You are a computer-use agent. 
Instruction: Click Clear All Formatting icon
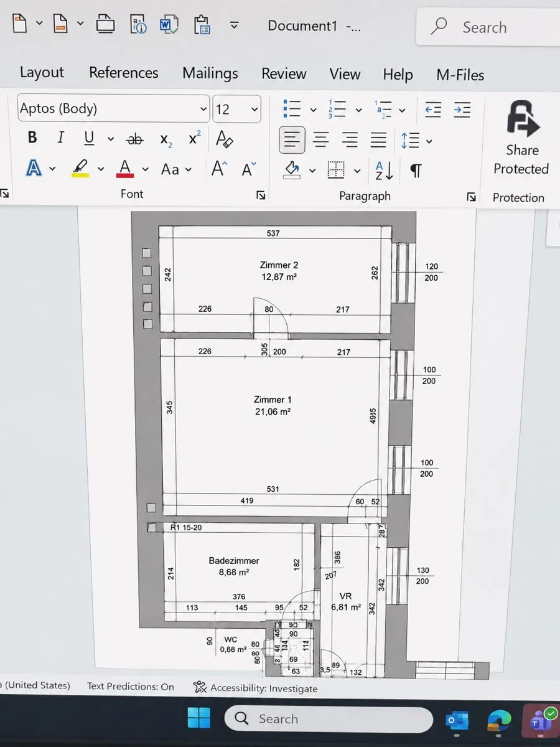click(224, 138)
